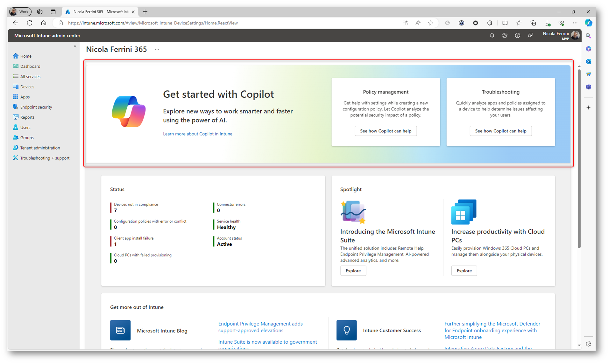Image resolution: width=609 pixels, height=364 pixels.
Task: Click the Microsoft Intune Blog icon
Action: [120, 330]
